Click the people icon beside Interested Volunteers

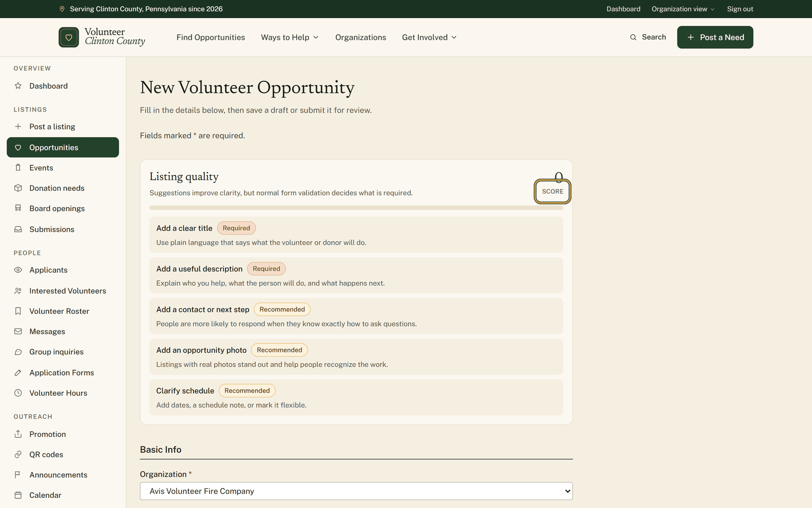pos(18,291)
